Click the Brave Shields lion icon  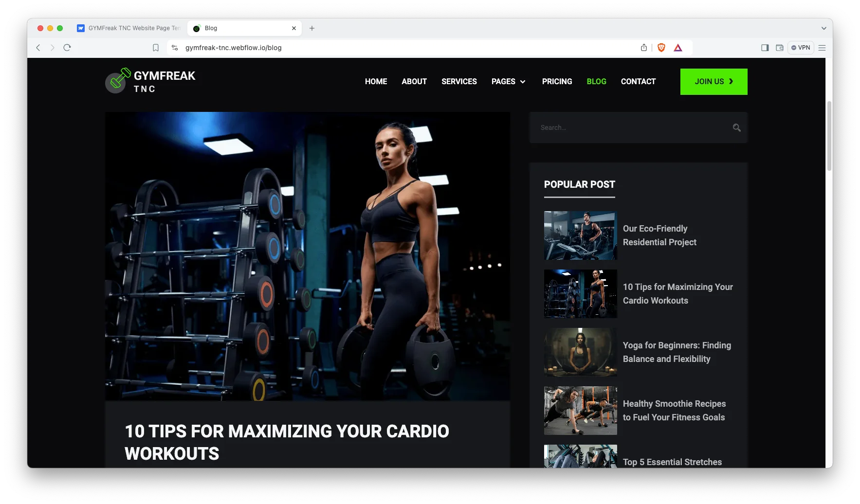click(x=661, y=48)
